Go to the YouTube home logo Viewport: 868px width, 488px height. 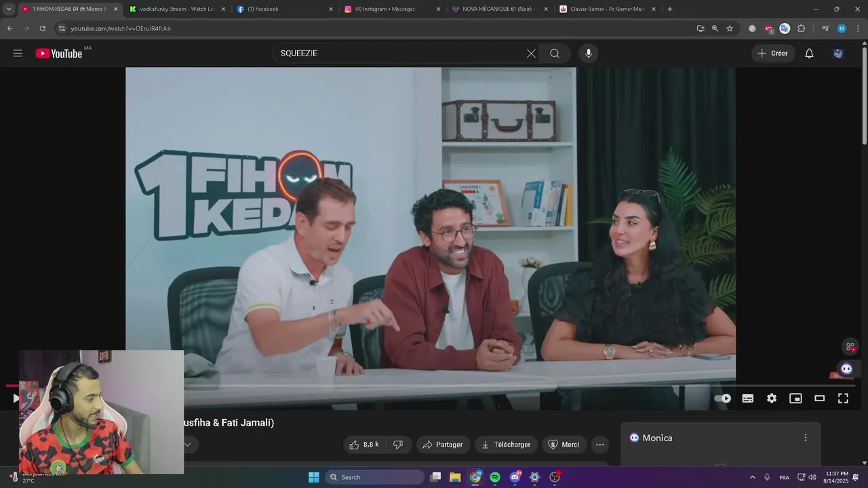59,54
